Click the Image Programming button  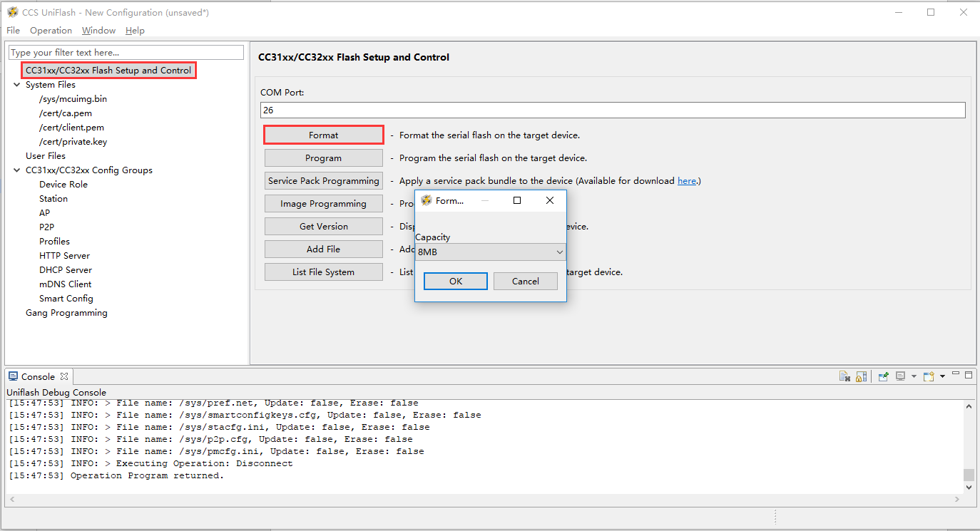pyautogui.click(x=324, y=203)
